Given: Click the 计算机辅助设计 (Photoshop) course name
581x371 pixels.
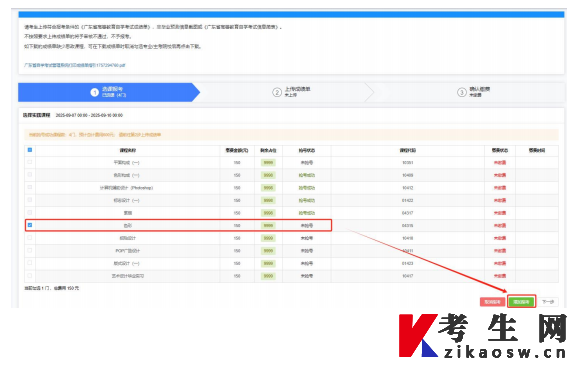Looking at the screenshot, I should (127, 188).
